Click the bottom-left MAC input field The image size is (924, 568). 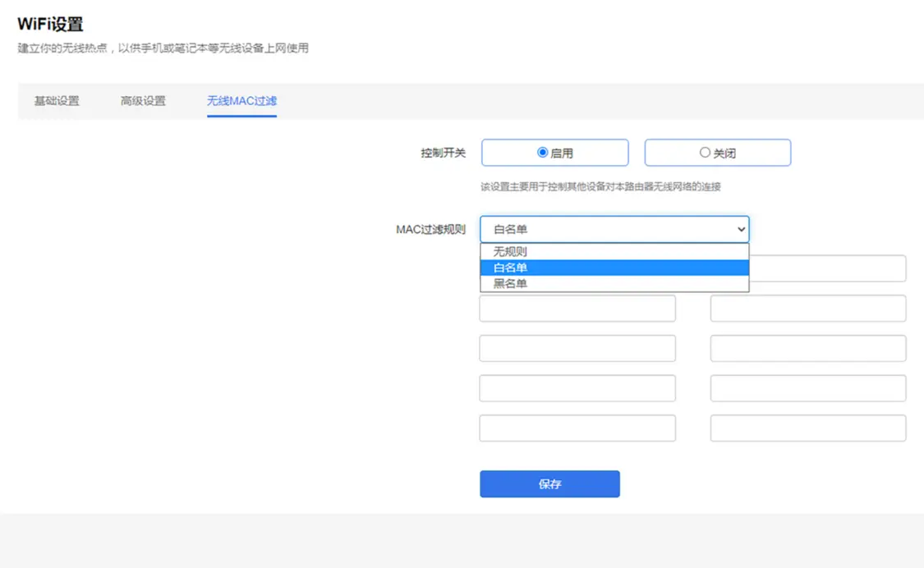click(x=577, y=428)
